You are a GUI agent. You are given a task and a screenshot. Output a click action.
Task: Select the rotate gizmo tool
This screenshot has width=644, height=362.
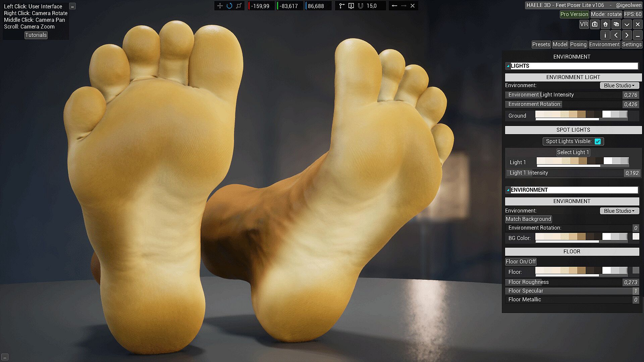coord(229,6)
